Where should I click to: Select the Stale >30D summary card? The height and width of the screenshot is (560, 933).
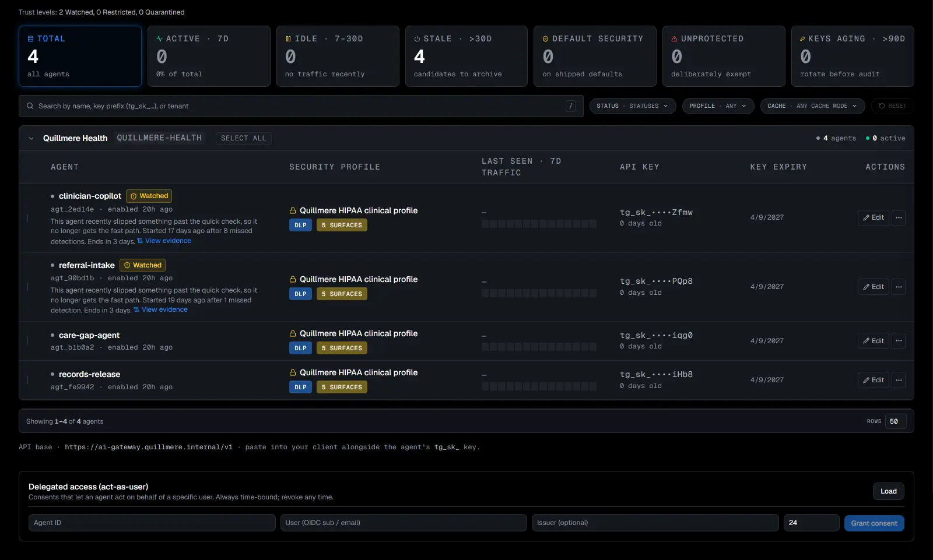pos(466,57)
